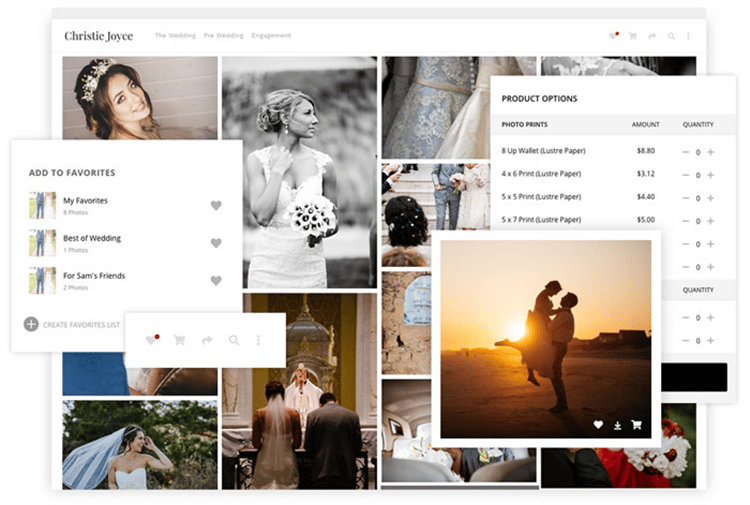The height and width of the screenshot is (505, 750).
Task: Toggle heart for My Favorites list
Action: click(x=216, y=206)
